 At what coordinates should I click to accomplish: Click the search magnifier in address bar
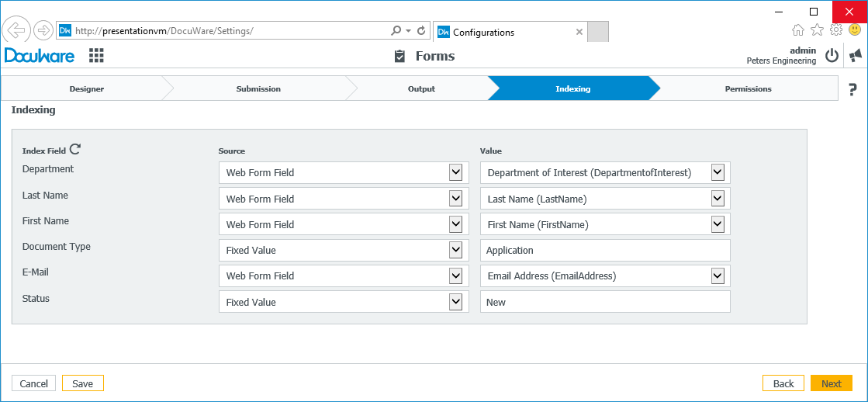pos(396,31)
